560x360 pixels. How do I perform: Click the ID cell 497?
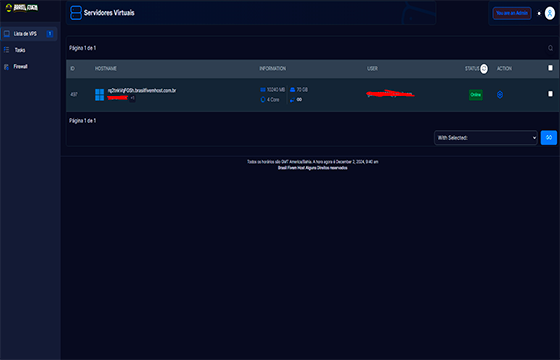point(74,95)
